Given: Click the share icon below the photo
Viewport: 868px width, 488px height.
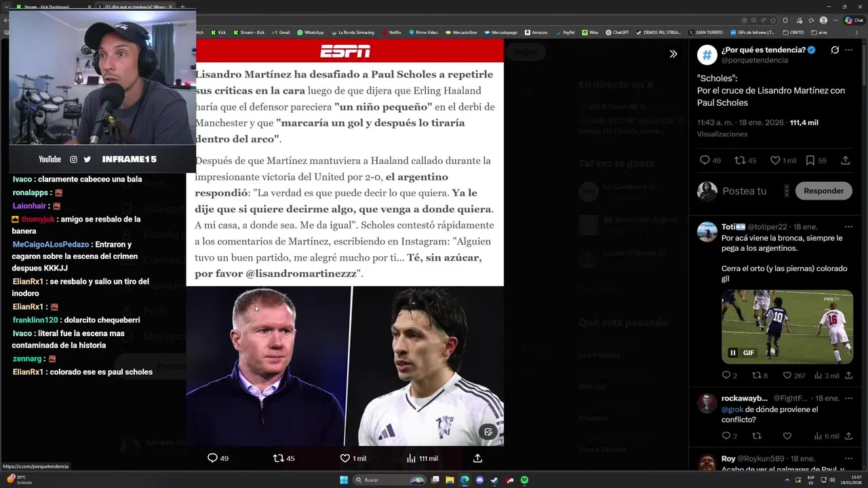Looking at the screenshot, I should point(477,458).
